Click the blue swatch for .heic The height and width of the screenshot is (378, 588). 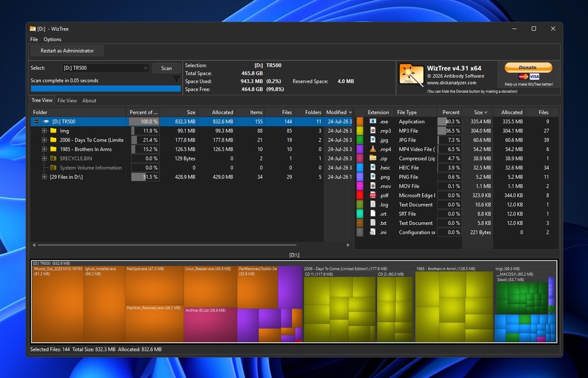(360, 168)
